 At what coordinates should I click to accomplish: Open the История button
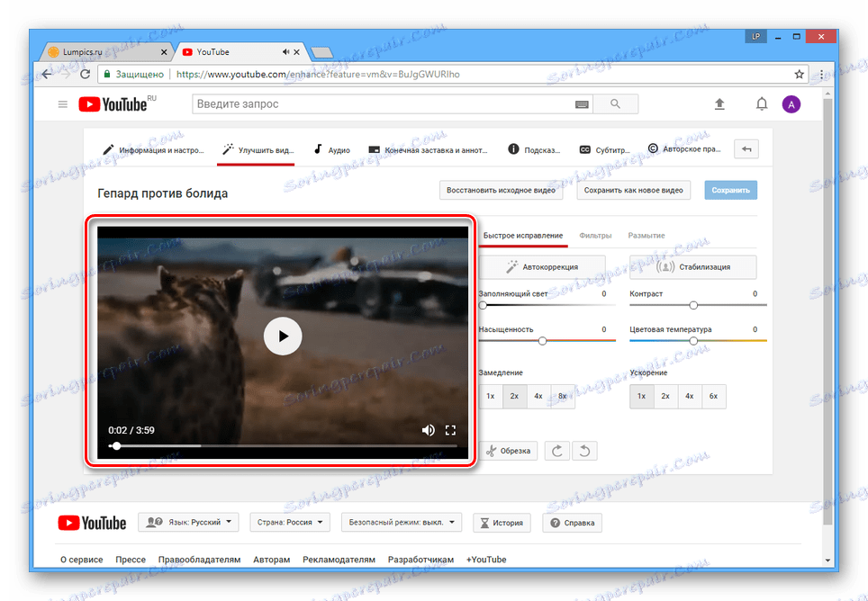(502, 523)
